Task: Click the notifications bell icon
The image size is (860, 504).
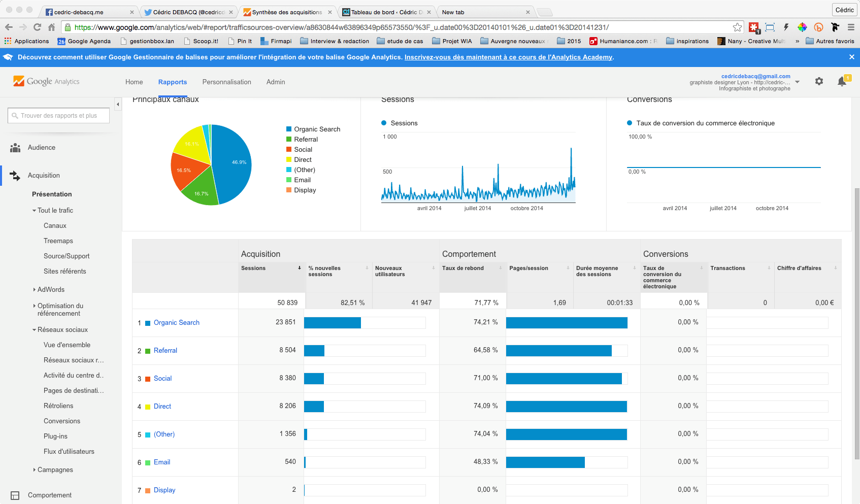Action: 842,82
